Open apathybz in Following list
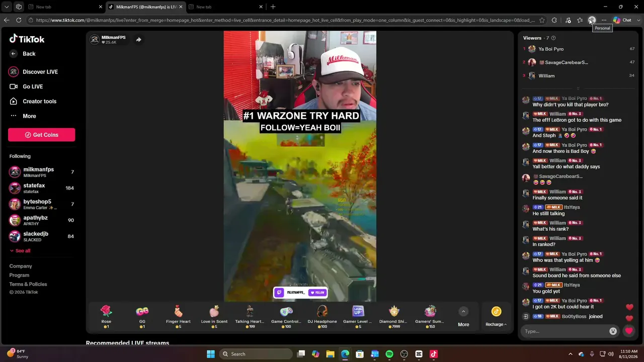The width and height of the screenshot is (644, 362). click(x=42, y=220)
